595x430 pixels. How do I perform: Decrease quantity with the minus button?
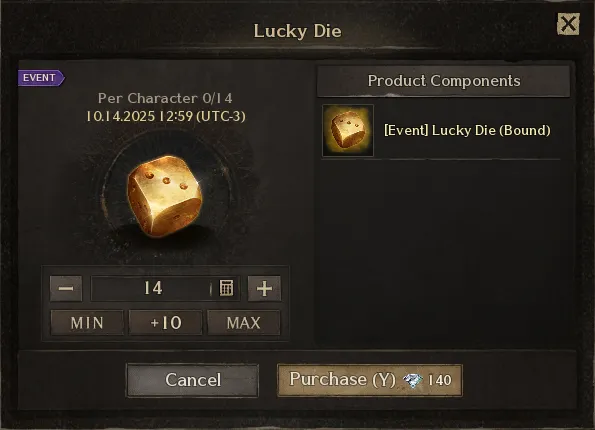point(66,288)
